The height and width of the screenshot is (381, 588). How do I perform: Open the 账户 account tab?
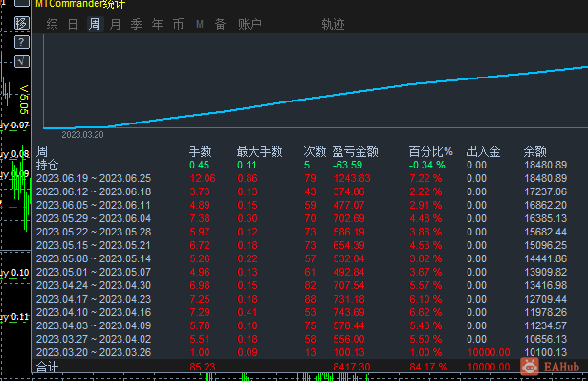pos(250,24)
